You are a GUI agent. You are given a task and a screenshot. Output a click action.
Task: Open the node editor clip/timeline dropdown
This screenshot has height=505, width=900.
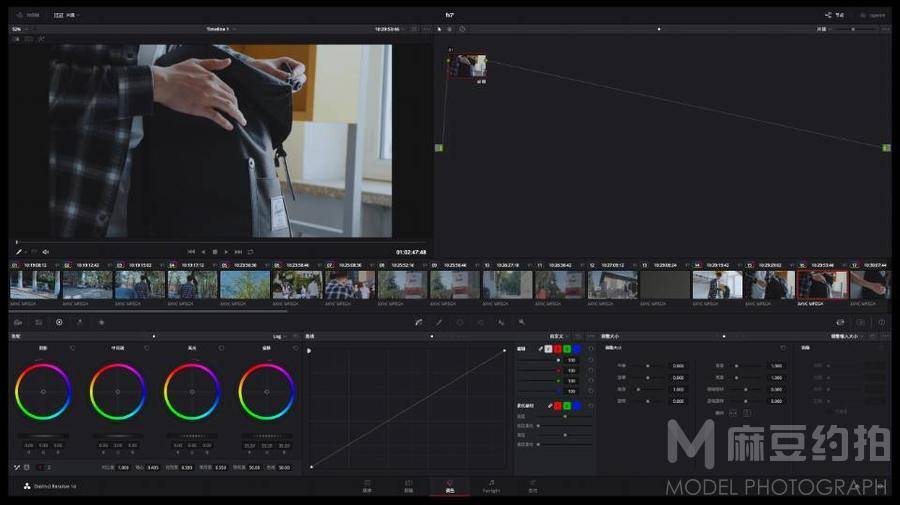coord(824,29)
